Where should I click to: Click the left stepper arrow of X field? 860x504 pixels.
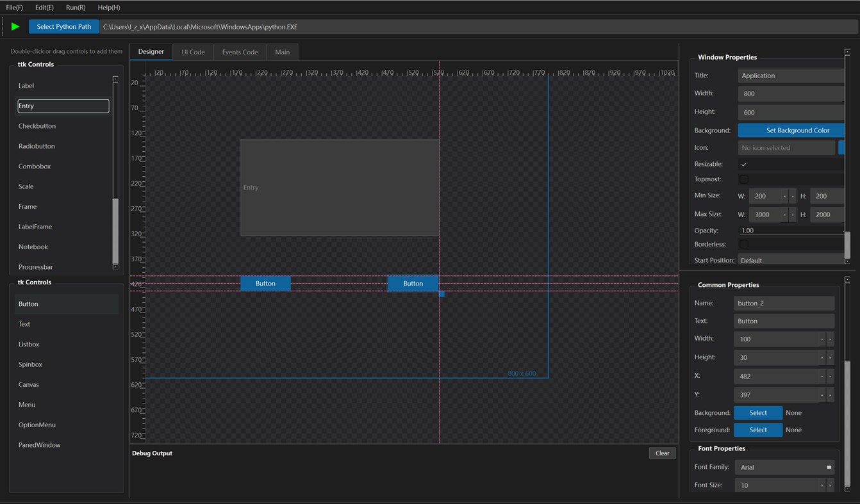tap(822, 376)
